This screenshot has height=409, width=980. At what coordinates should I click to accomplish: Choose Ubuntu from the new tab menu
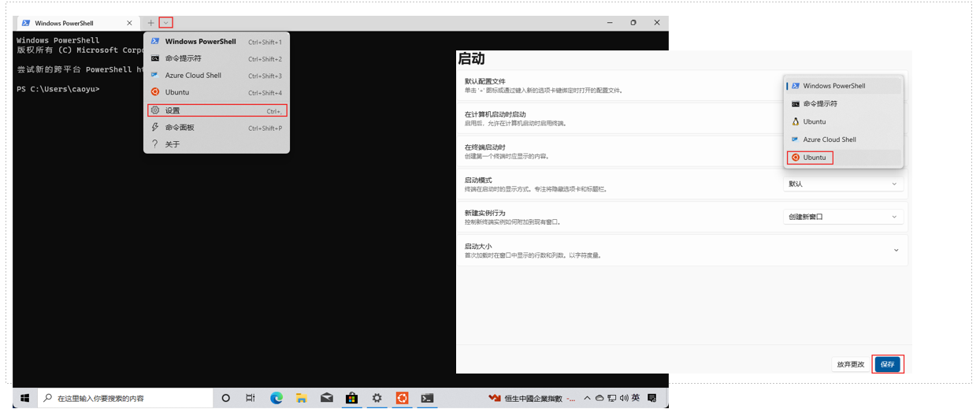(x=216, y=92)
